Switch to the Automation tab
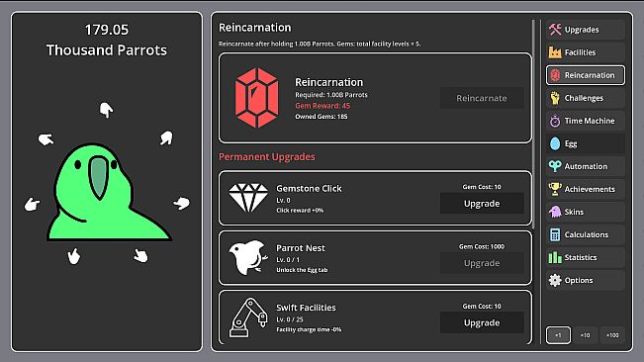Screen dimensions: 644x362 586,166
